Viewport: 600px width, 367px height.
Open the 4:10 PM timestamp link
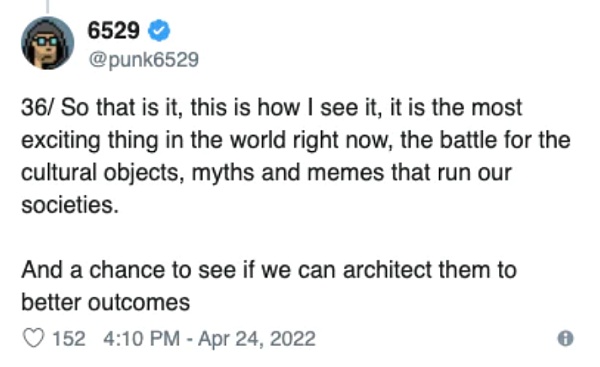point(141,339)
